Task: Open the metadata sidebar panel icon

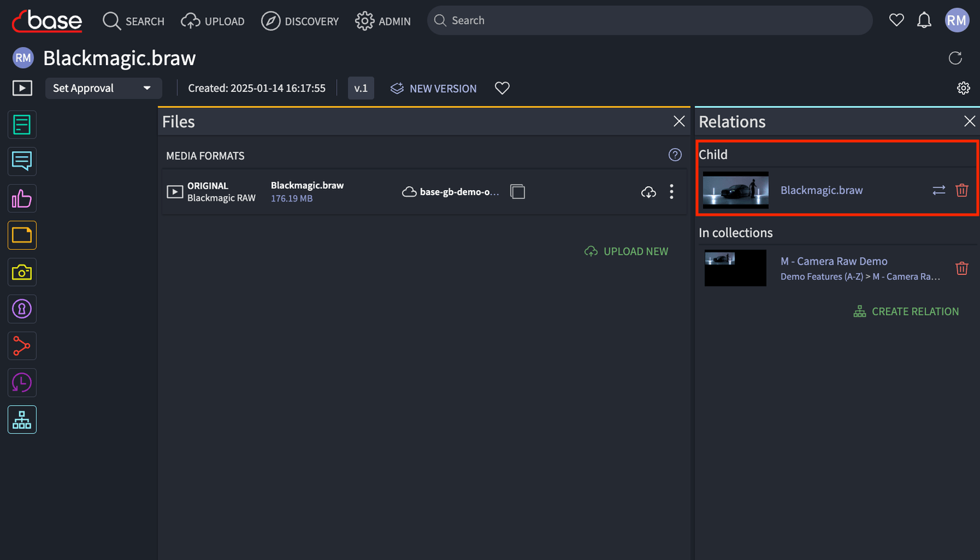Action: click(x=22, y=125)
